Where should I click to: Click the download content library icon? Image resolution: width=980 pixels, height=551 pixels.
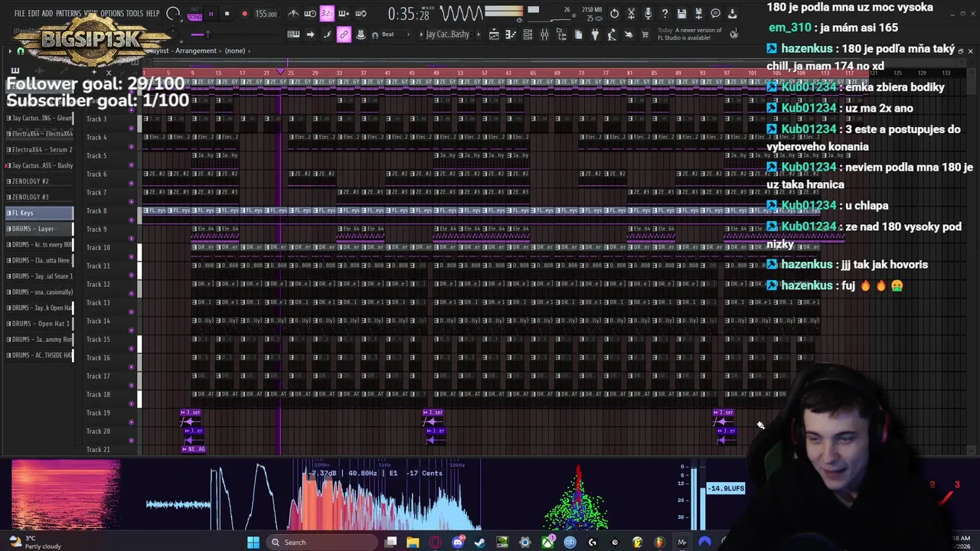pos(733,14)
